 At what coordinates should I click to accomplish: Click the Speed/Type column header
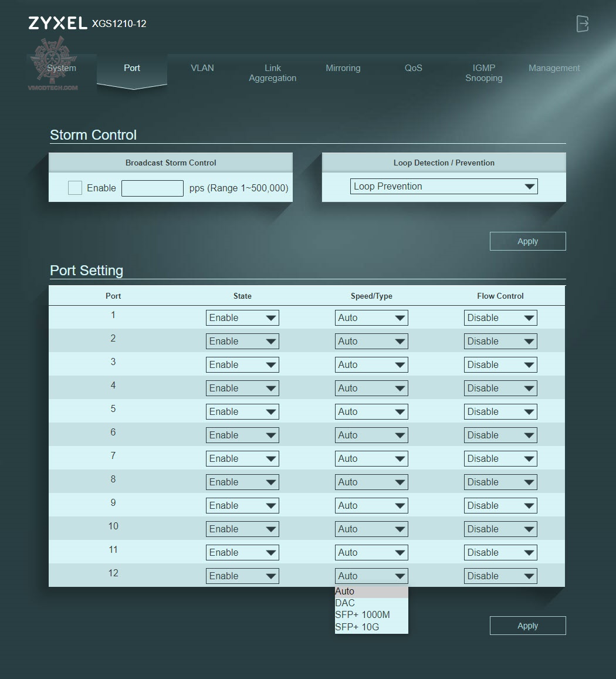pyautogui.click(x=371, y=296)
